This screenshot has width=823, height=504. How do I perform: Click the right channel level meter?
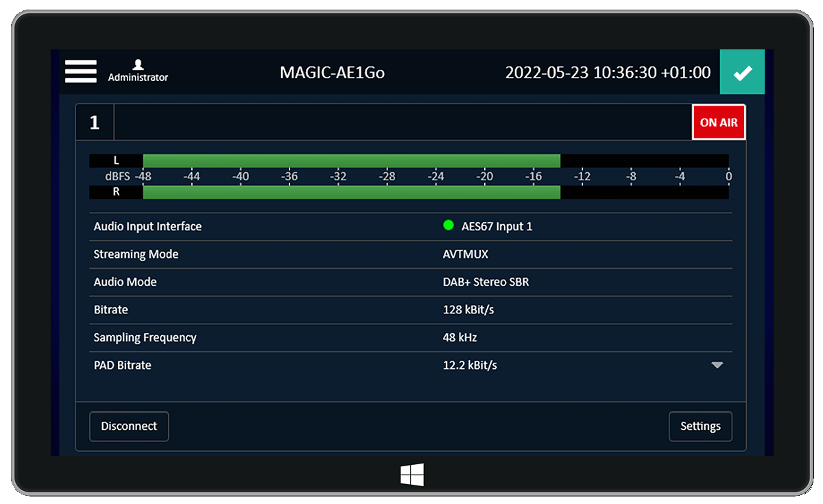(x=351, y=192)
